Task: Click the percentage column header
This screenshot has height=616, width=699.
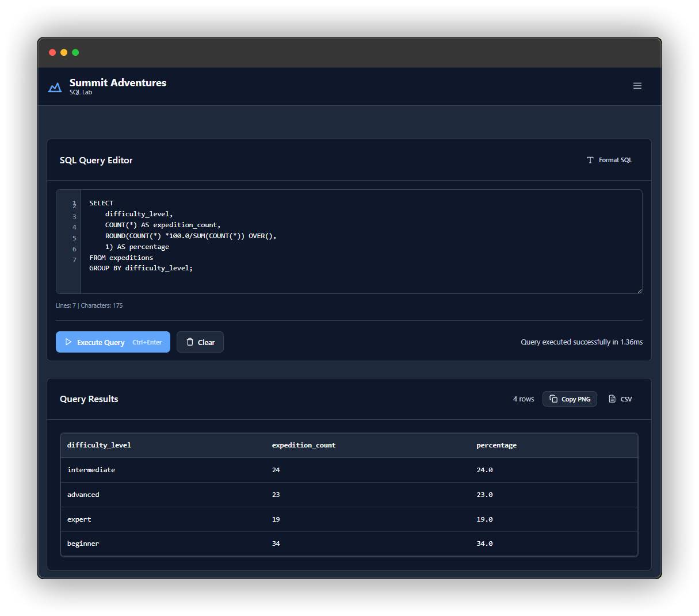Action: coord(496,445)
